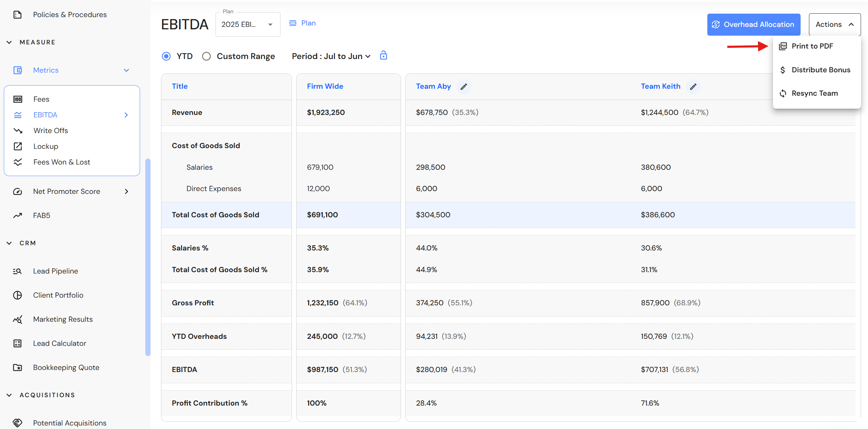Screen dimensions: 868x429
Task: Collapse the Metrics chevron in sidebar
Action: [x=126, y=70]
